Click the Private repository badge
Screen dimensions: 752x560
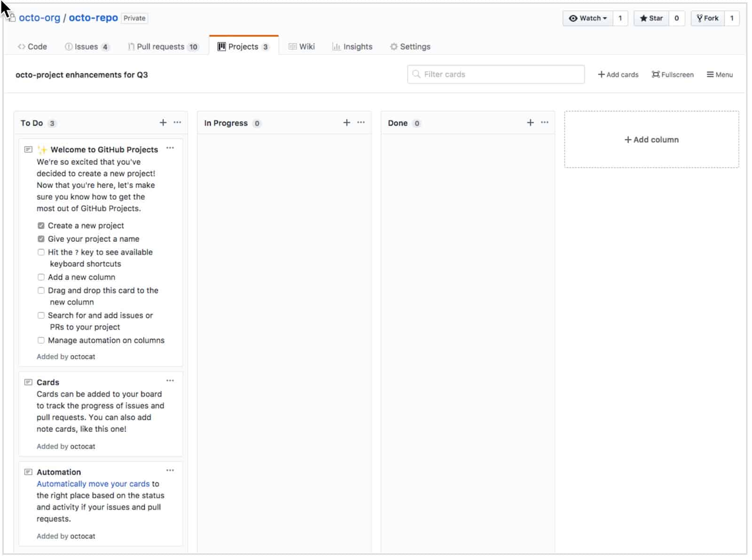[x=134, y=18]
